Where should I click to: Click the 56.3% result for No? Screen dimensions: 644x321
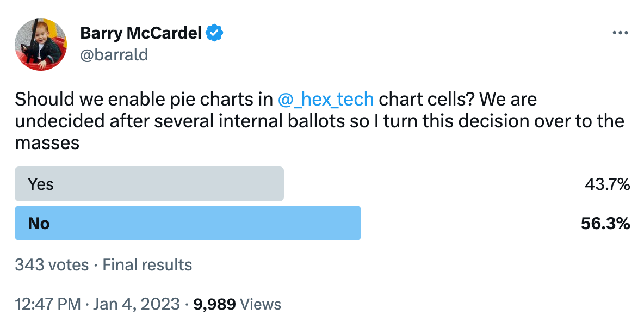[605, 224]
